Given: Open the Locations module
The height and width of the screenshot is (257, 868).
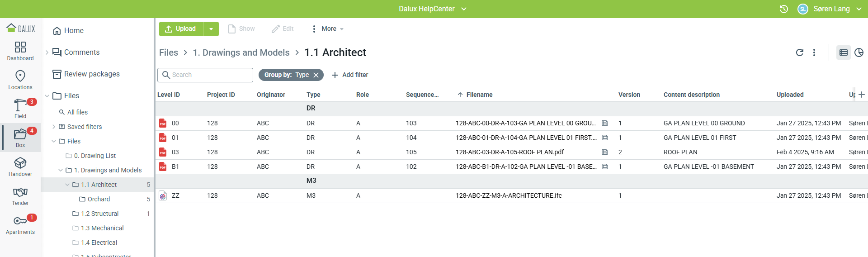Looking at the screenshot, I should pyautogui.click(x=20, y=80).
